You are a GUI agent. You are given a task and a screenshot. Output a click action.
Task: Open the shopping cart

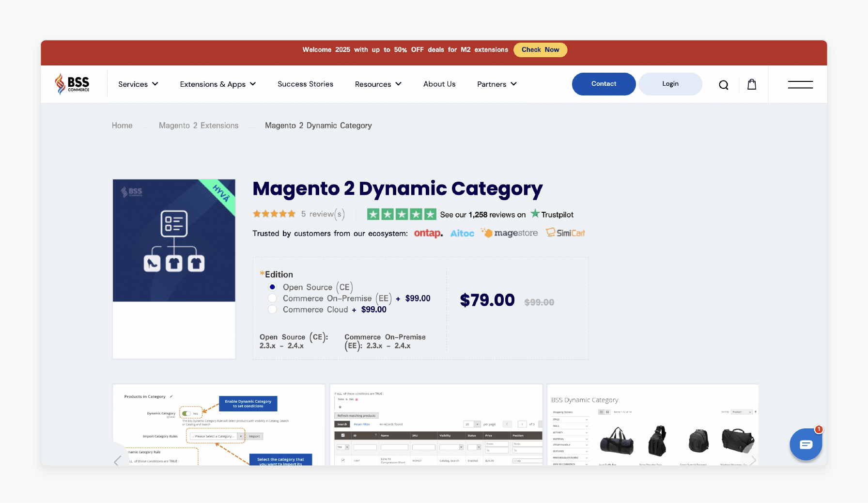coord(751,84)
